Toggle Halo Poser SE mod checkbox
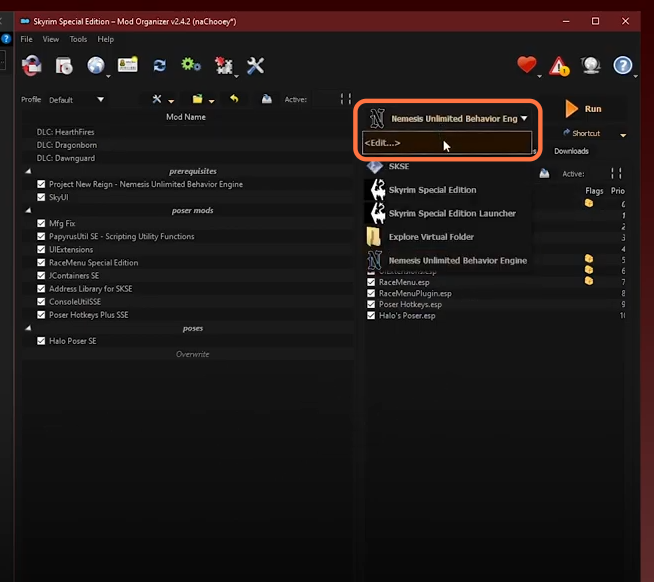 click(x=41, y=341)
